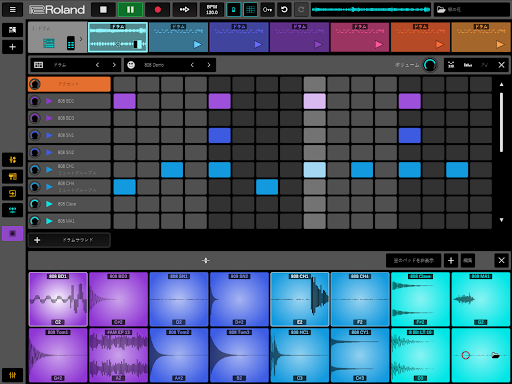Click the dimmed automation curve icon
Viewport: 512px width, 384px height.
click(x=484, y=65)
